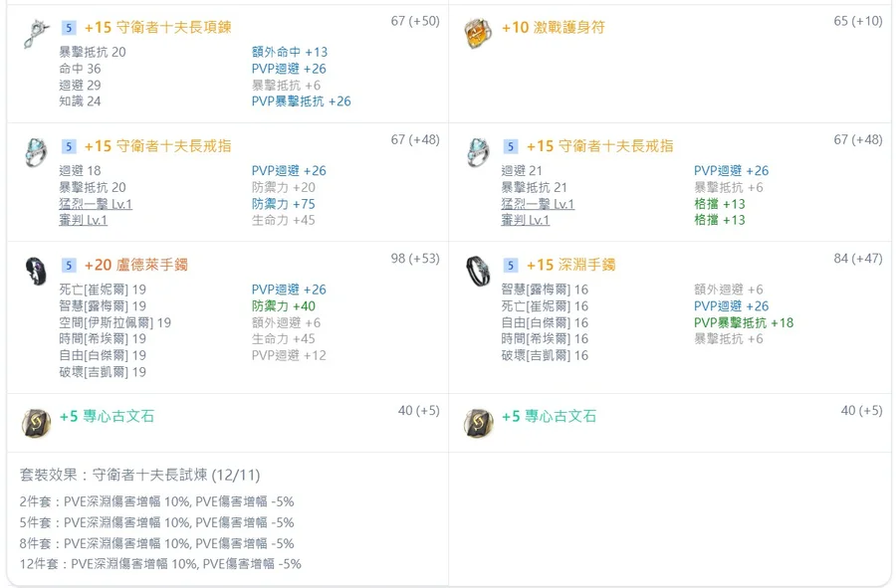Screen dimensions: 896x588
Task: Select the 盧德萊手鐲 bracelet icon
Action: click(x=36, y=271)
